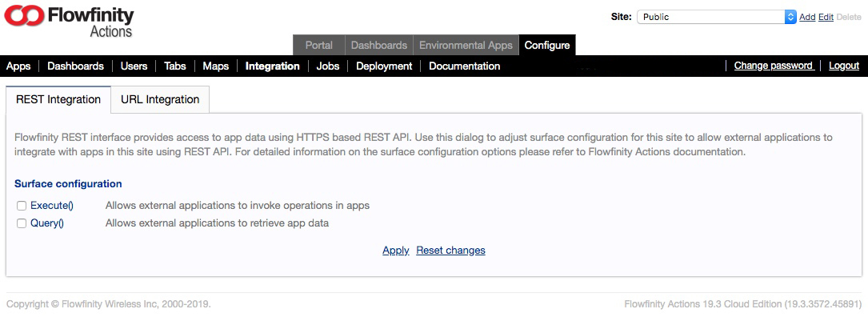The height and width of the screenshot is (317, 868).
Task: Open Jobs in the configure menu
Action: (328, 66)
